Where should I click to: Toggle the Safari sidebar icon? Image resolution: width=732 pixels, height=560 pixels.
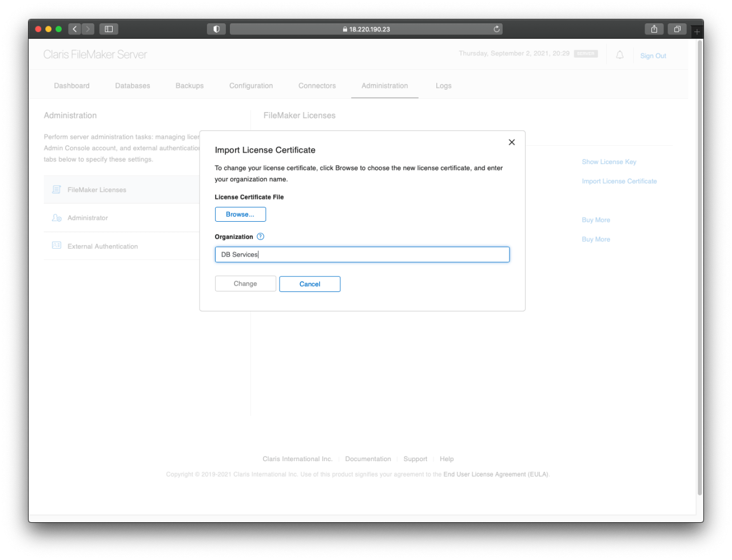(109, 29)
